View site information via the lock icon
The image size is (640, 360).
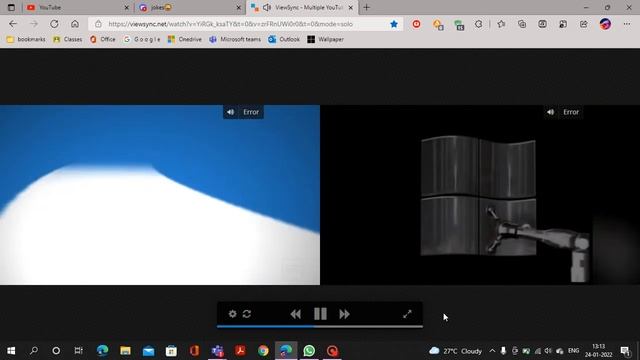click(x=98, y=24)
